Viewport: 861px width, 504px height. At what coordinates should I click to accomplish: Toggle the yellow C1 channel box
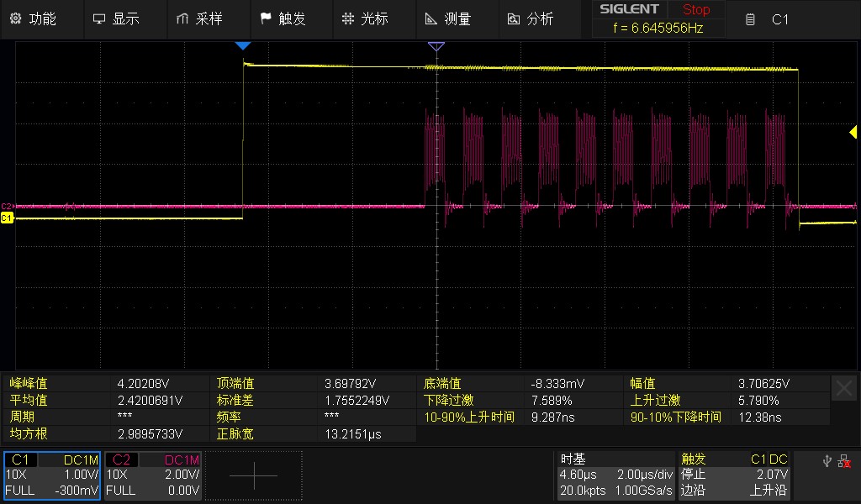tap(52, 475)
